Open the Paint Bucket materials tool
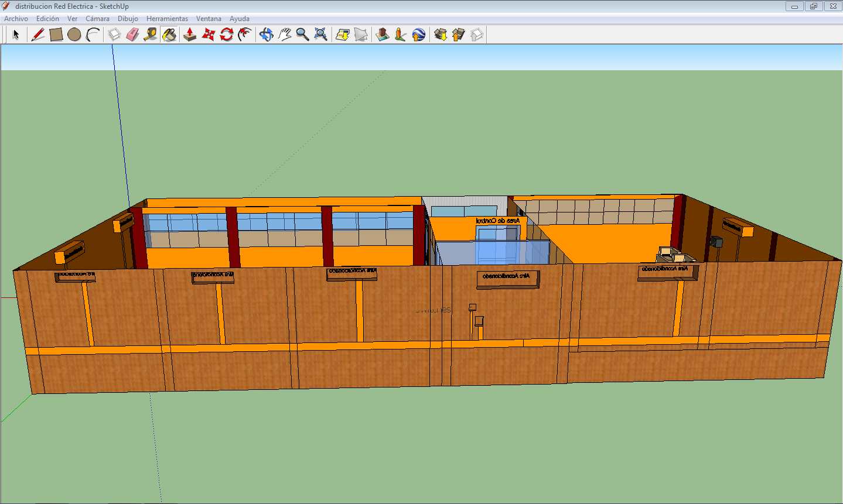This screenshot has height=504, width=843. [x=169, y=34]
